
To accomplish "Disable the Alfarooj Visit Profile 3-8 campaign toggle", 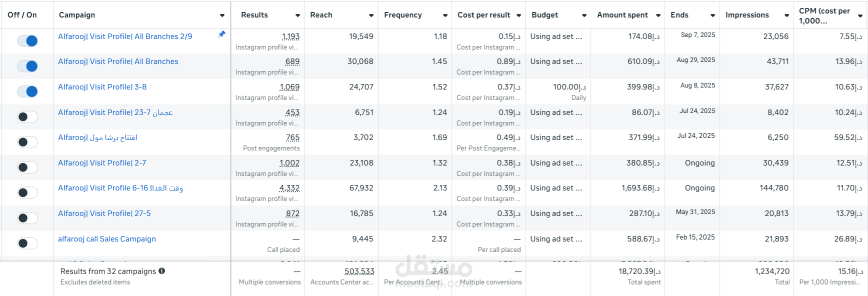I will [27, 91].
